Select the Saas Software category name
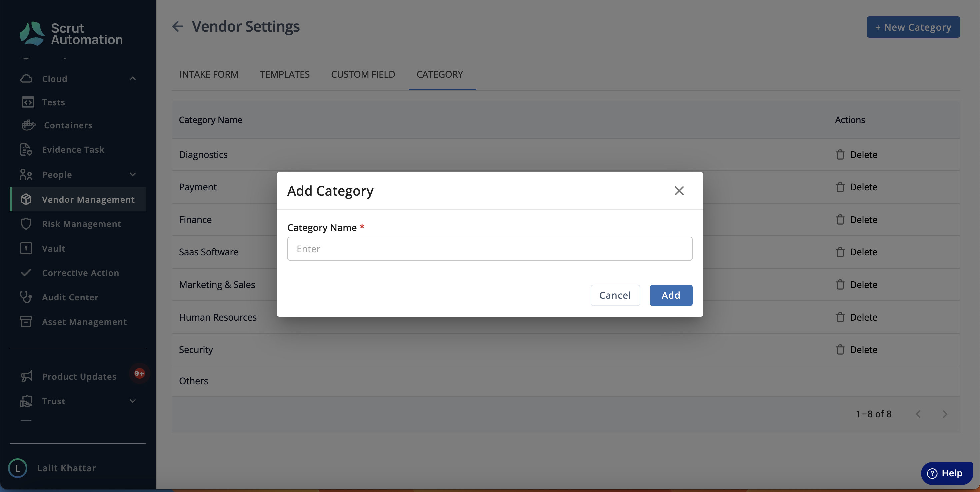 click(x=208, y=252)
